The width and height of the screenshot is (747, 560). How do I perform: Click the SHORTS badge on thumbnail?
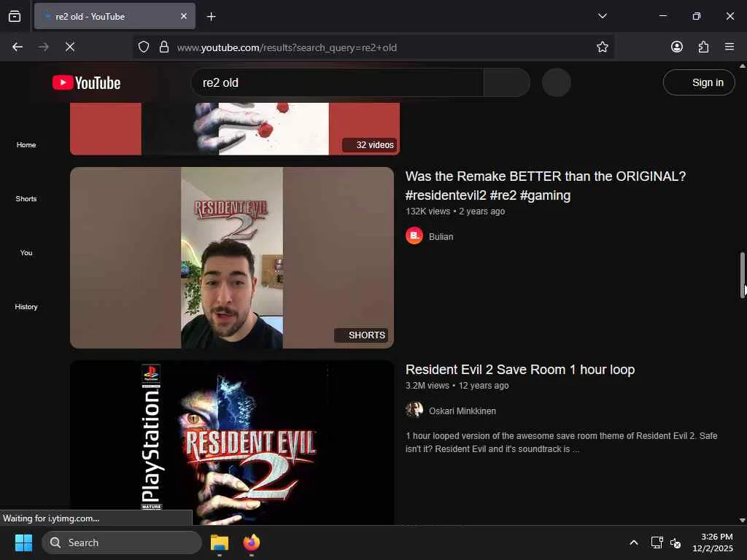pos(361,335)
